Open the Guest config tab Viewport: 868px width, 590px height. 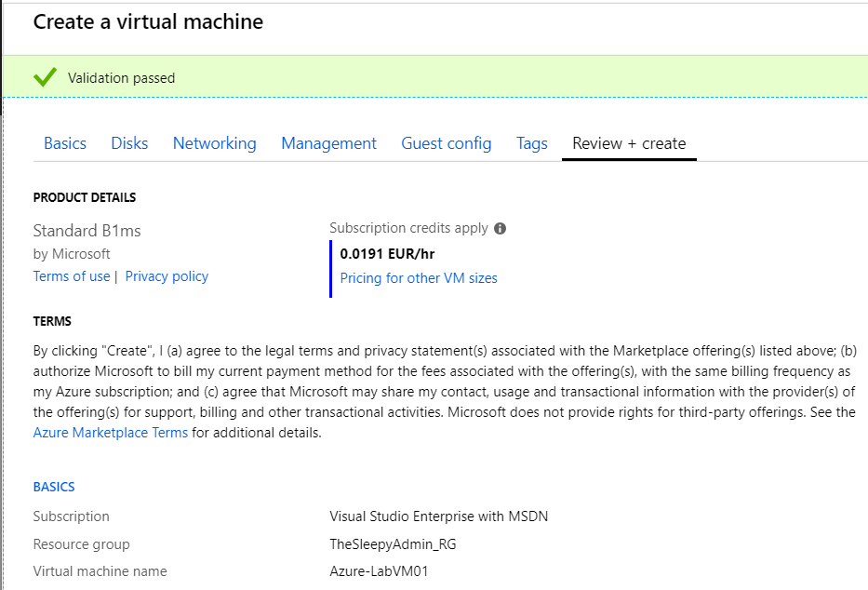446,143
